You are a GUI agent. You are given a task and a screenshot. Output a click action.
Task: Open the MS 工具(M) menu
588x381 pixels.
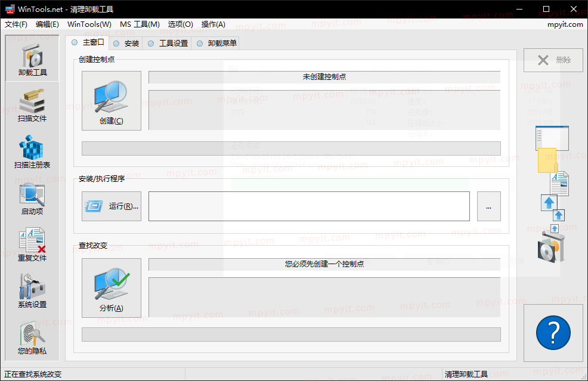[x=140, y=24]
